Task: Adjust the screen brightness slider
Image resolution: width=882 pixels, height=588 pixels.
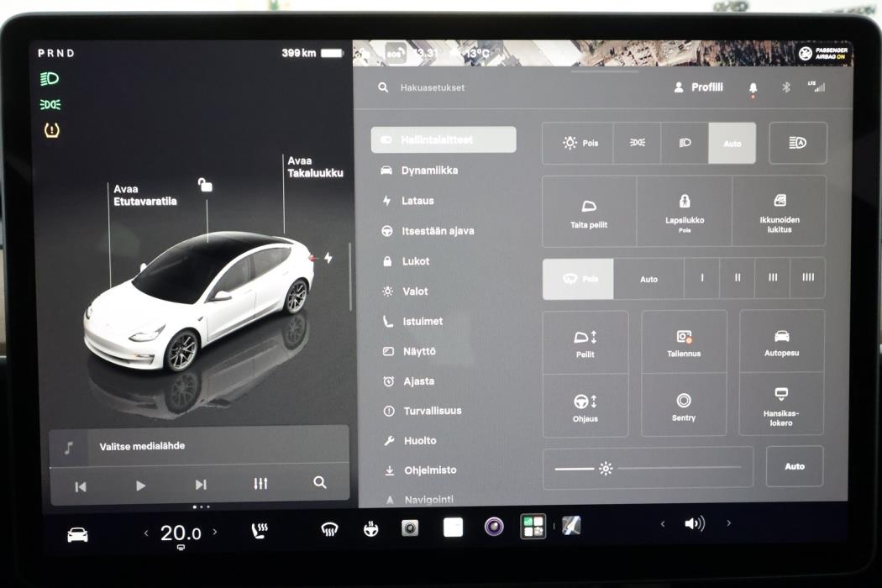Action: tap(648, 468)
